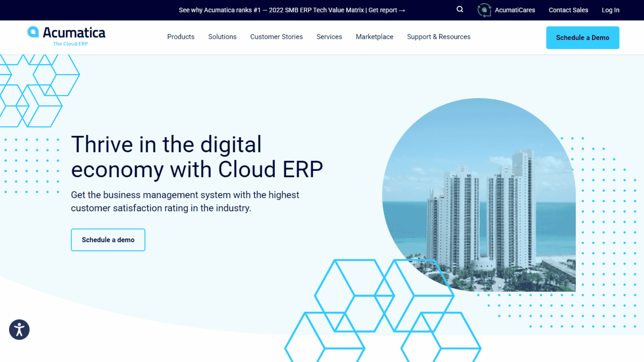The width and height of the screenshot is (644, 362).
Task: Click the Contact Sales link
Action: click(568, 10)
